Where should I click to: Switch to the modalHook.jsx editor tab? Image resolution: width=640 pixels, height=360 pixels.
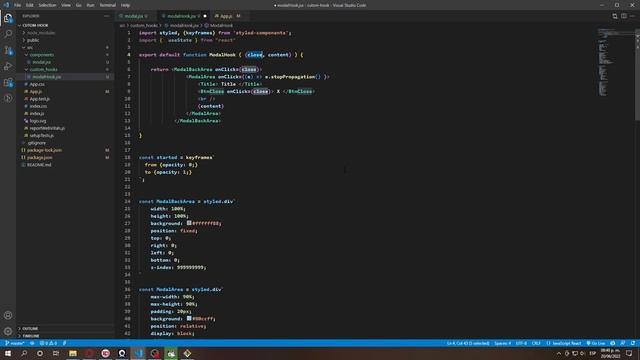tap(184, 16)
